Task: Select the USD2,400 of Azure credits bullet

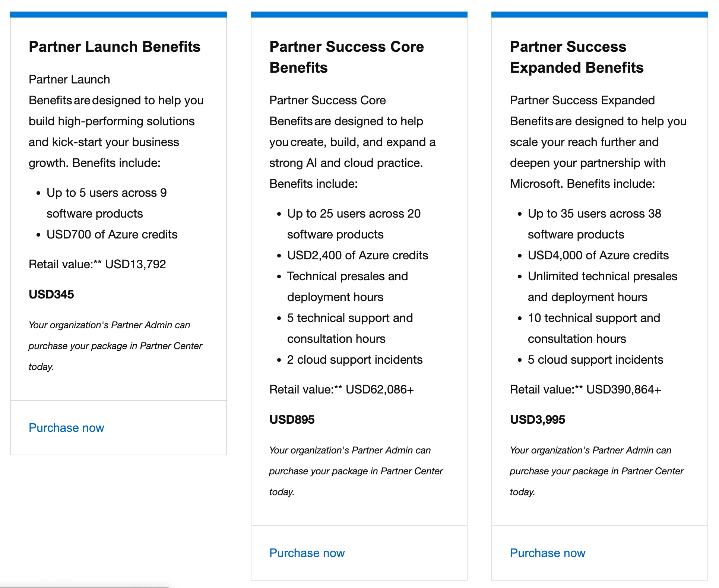Action: coord(358,255)
